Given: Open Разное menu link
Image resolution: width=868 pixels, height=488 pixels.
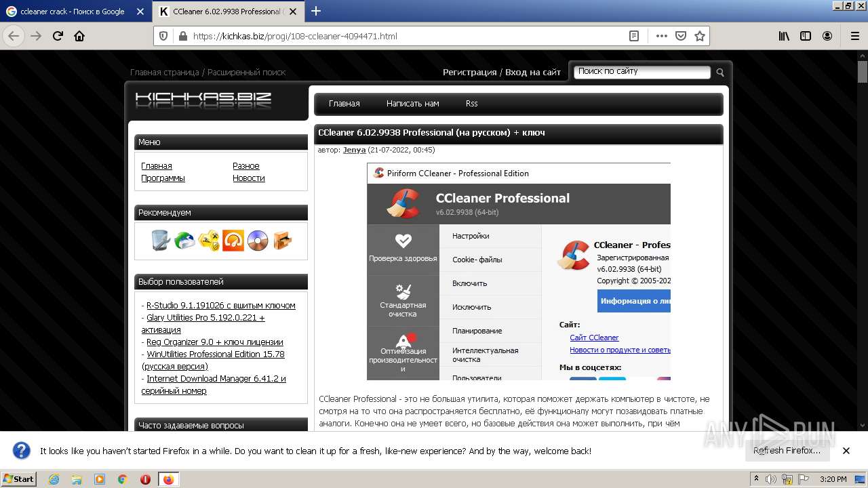Looking at the screenshot, I should point(246,165).
